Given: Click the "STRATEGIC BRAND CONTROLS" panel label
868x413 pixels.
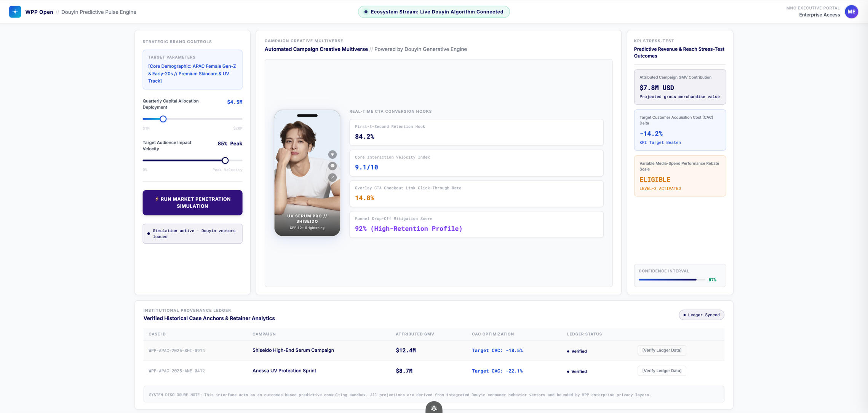Looking at the screenshot, I should (x=177, y=42).
